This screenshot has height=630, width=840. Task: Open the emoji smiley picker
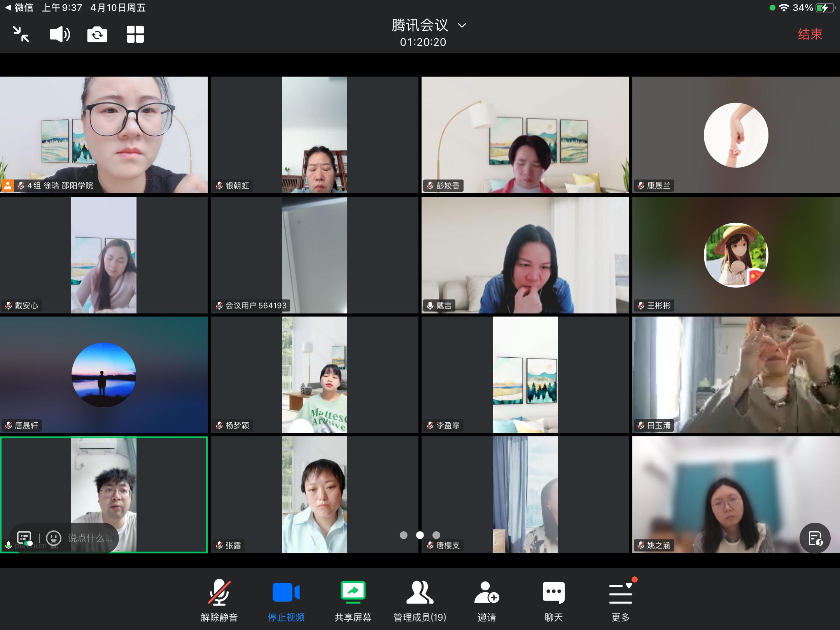[54, 538]
